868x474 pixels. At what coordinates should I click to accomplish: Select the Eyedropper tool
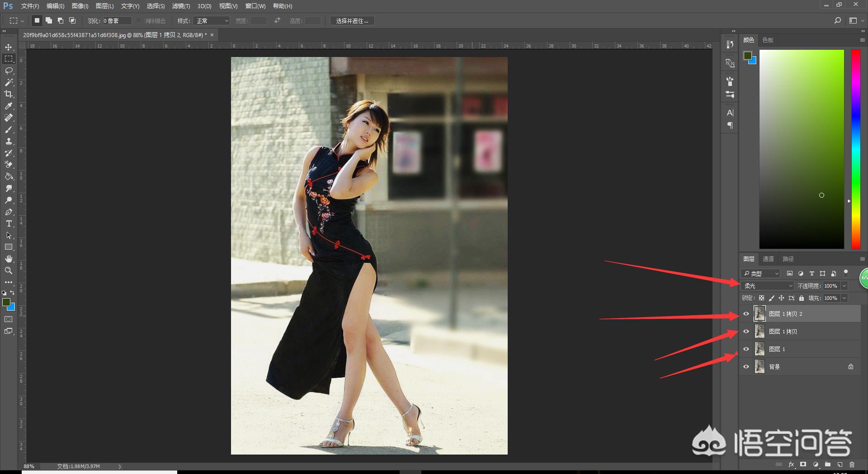point(9,106)
